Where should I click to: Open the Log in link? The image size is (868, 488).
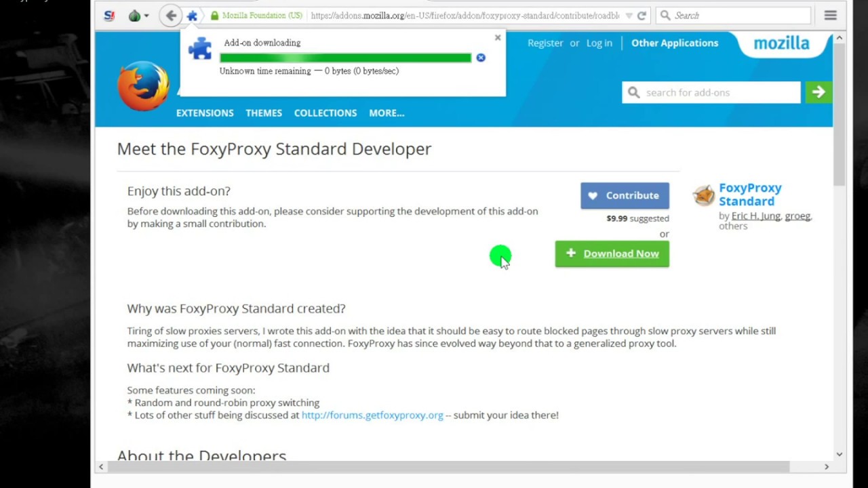(599, 43)
